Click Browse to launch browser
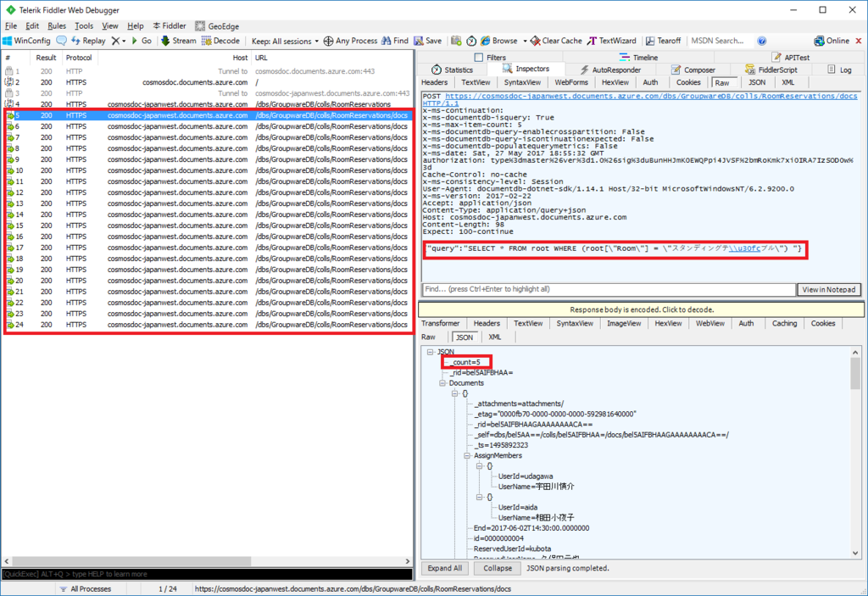Image resolution: width=868 pixels, height=596 pixels. 499,41
